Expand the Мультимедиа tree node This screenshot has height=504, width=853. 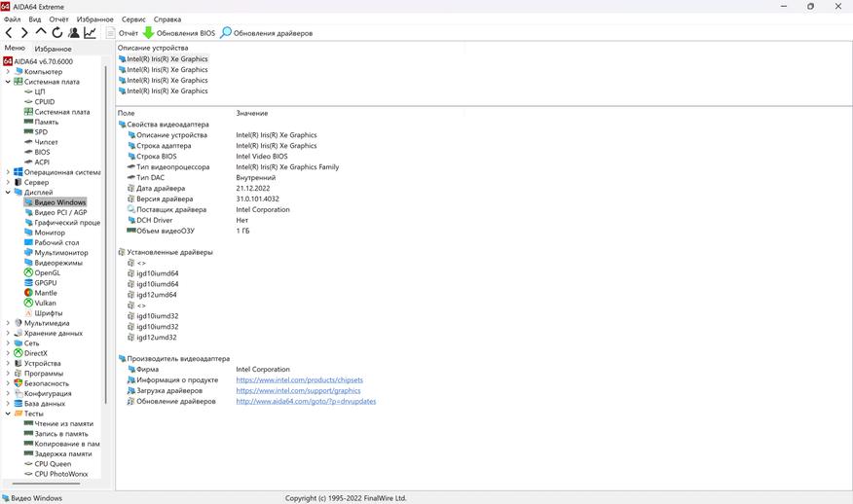tap(8, 323)
